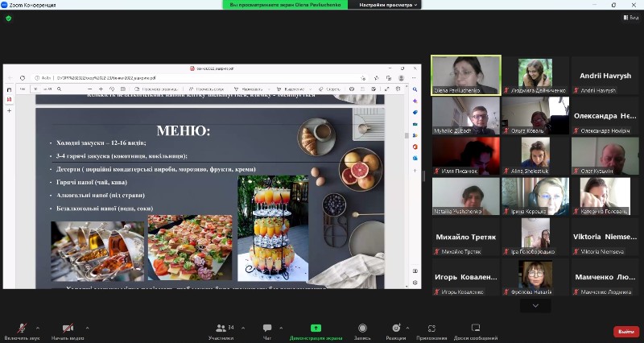The image size is (644, 343).
Task: Click Нарисовать draw tool button
Action: pyautogui.click(x=249, y=89)
